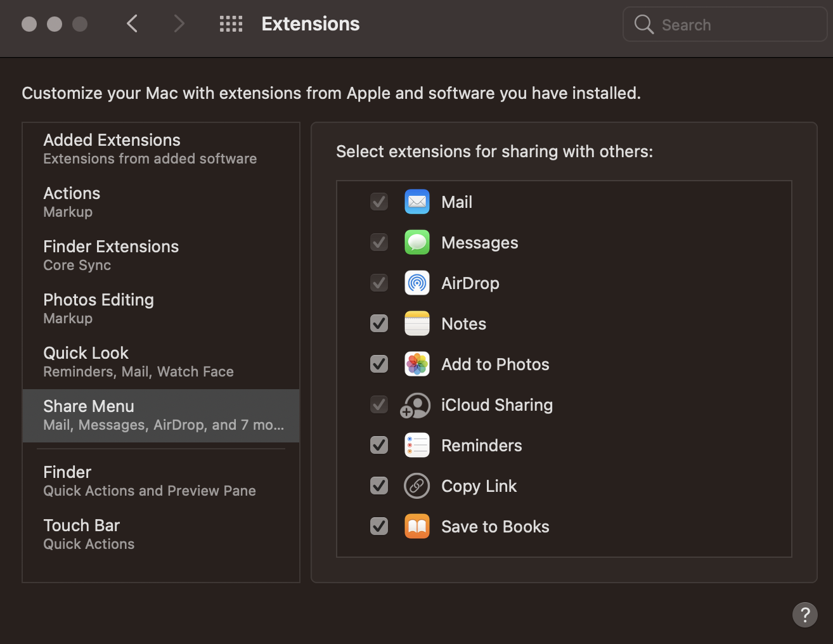Select Added Extensions category
Viewport: 833px width, 644px height.
pyautogui.click(x=161, y=149)
